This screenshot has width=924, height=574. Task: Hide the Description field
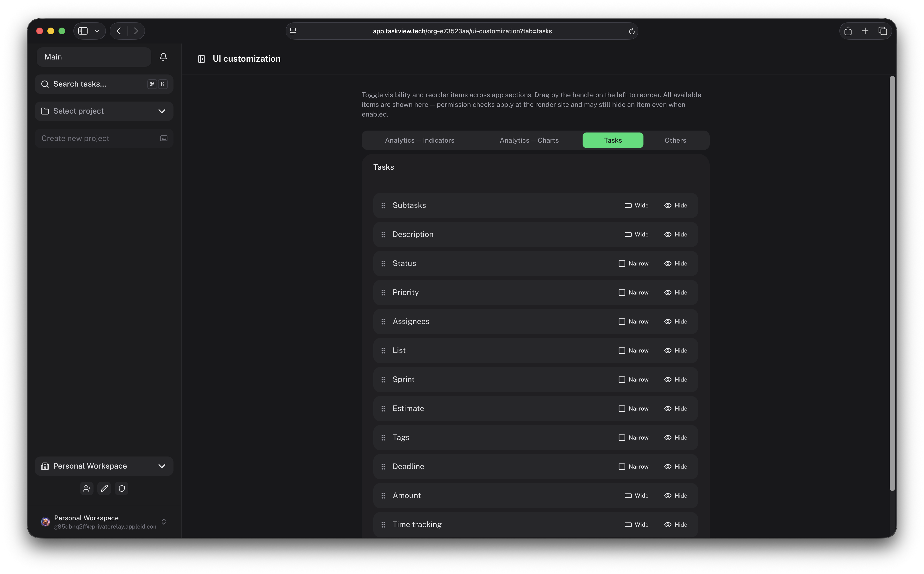(676, 235)
